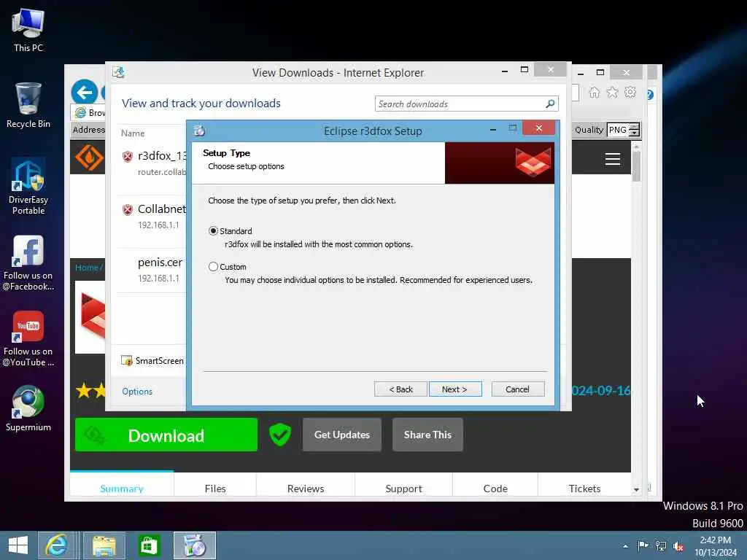
Task: Click the IE back arrow button
Action: click(x=85, y=92)
